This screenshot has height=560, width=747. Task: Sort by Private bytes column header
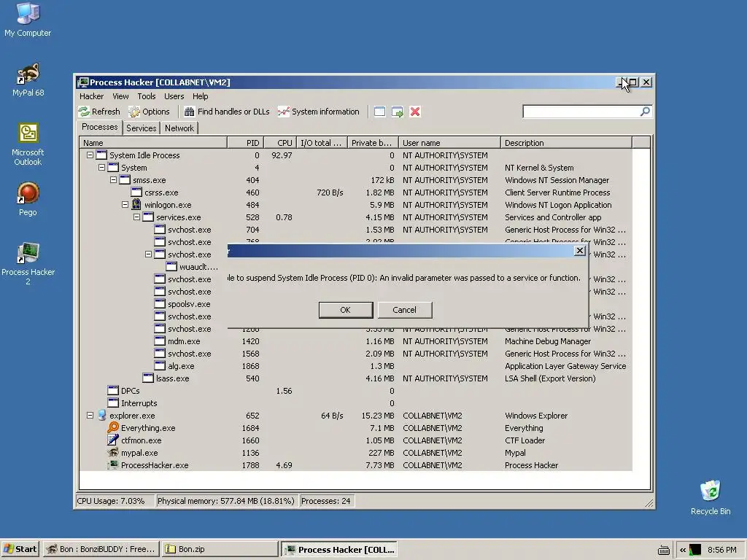click(373, 142)
